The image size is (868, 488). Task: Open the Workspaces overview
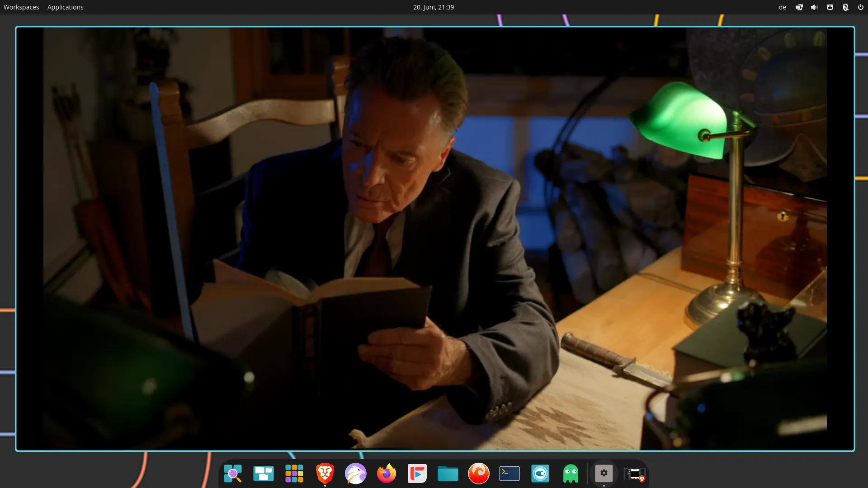point(21,7)
